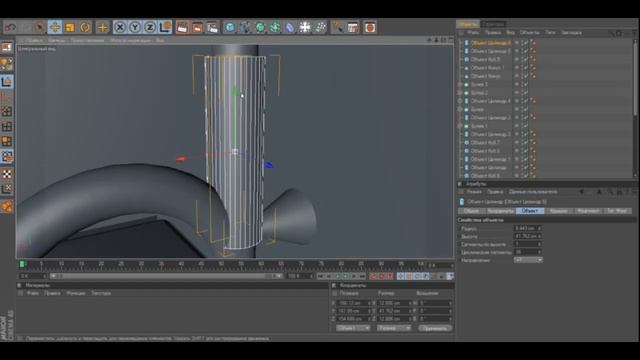Open Файл menu in object manager

pyautogui.click(x=473, y=33)
